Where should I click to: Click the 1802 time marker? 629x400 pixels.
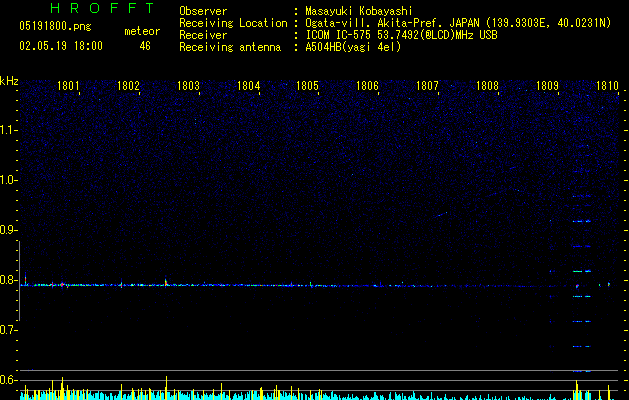(128, 86)
